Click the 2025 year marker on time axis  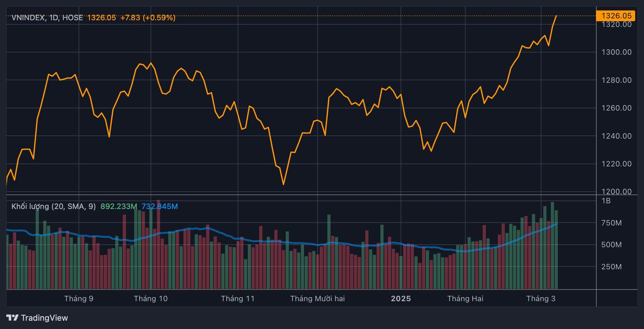[x=401, y=298]
